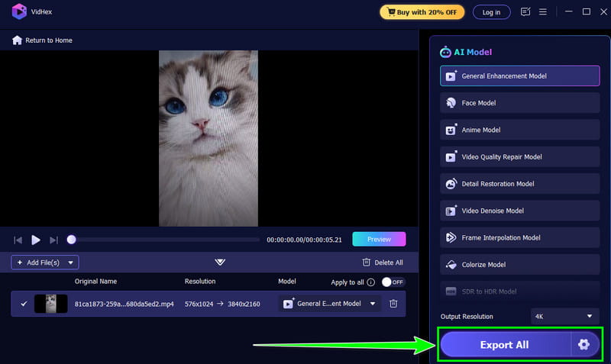
Task: Uncheck the 81ca1873 video file checkbox
Action: (x=24, y=303)
